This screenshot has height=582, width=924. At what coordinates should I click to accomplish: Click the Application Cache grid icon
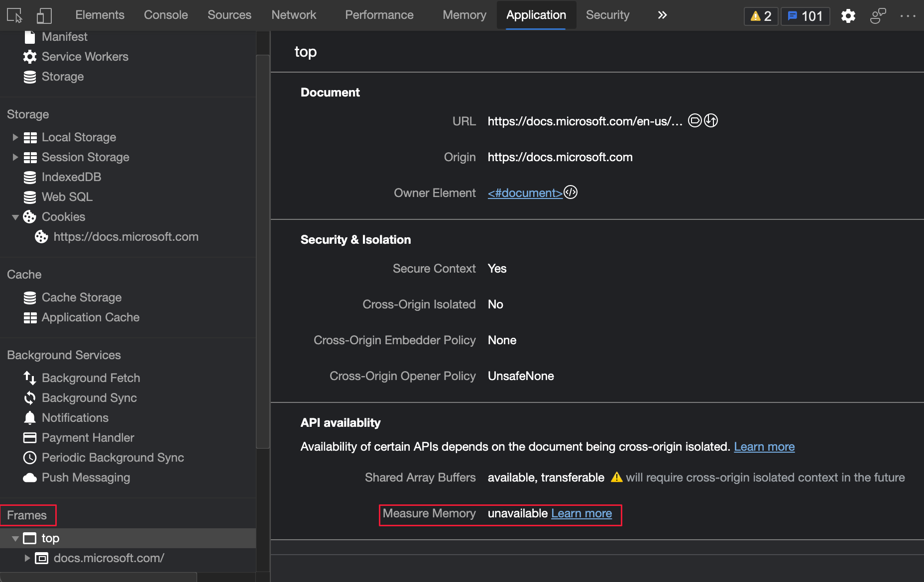pyautogui.click(x=30, y=317)
